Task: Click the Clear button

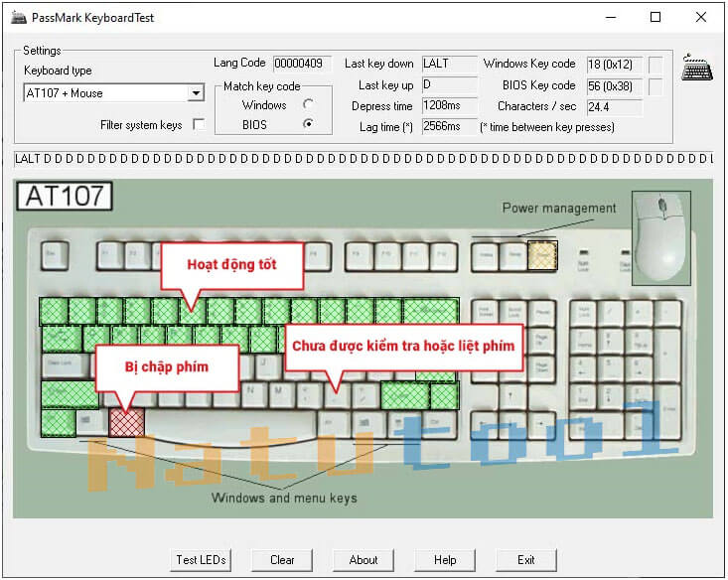Action: (x=282, y=560)
